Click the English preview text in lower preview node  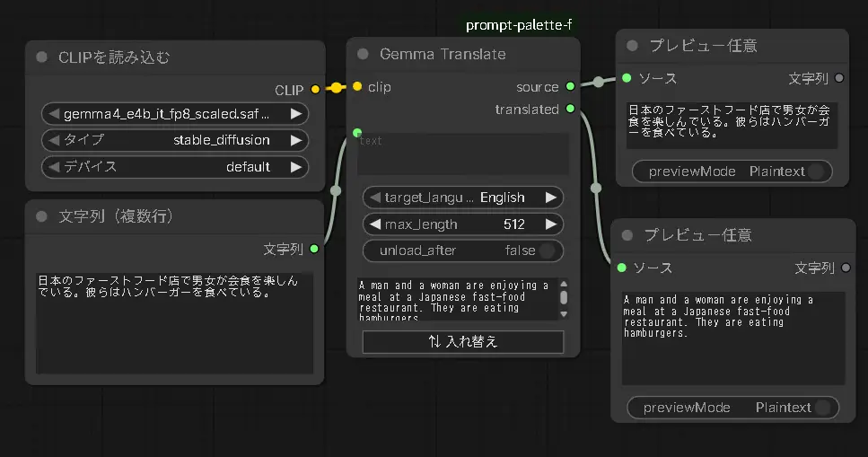coord(733,338)
